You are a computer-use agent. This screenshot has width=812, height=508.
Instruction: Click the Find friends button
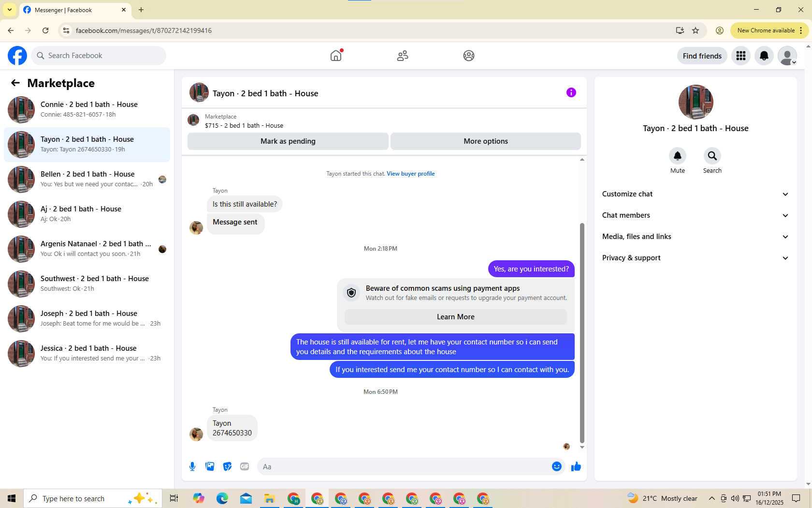coord(702,56)
